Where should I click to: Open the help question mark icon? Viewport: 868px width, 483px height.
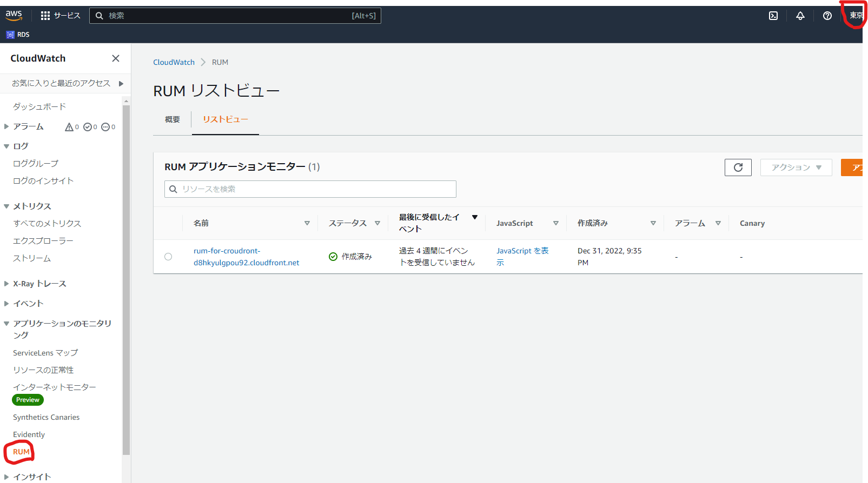(827, 16)
